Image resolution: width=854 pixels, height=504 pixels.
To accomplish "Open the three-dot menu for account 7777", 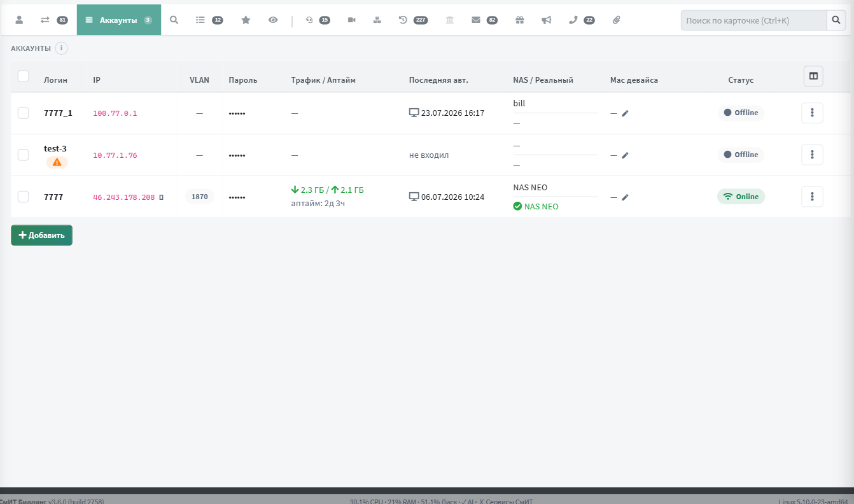I will click(812, 197).
